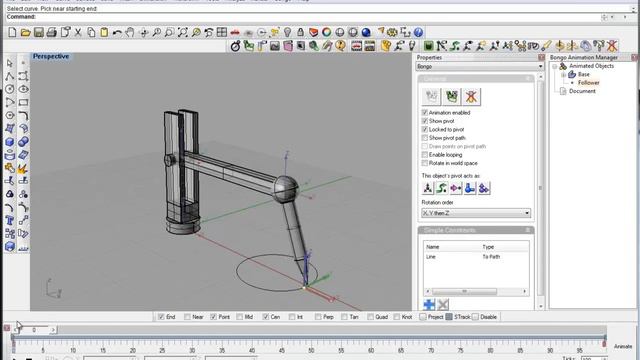Click the color wheel icon
Screen dimensions: 640x360
(327, 32)
